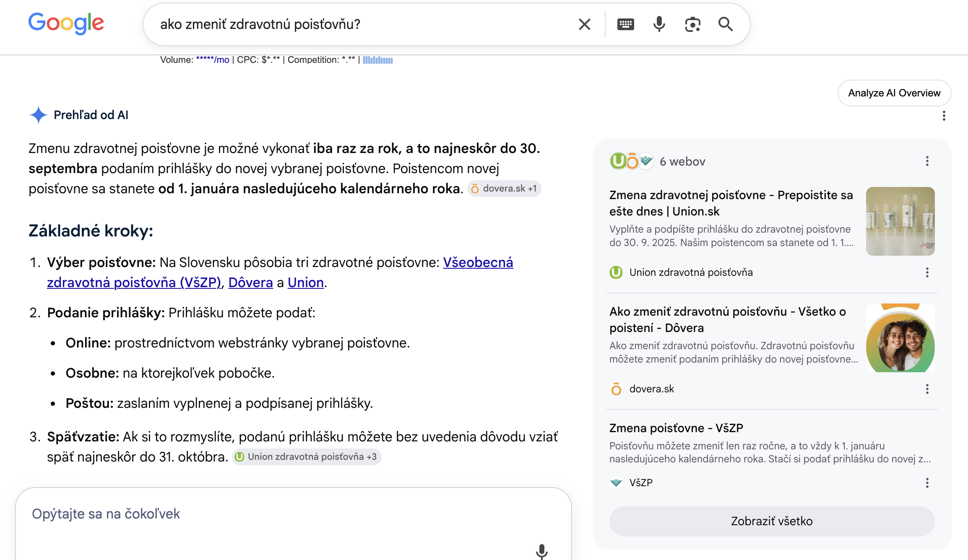Open the Union zdravotná poisťovňa +3 chip
This screenshot has height=560, width=968.
pyautogui.click(x=307, y=457)
